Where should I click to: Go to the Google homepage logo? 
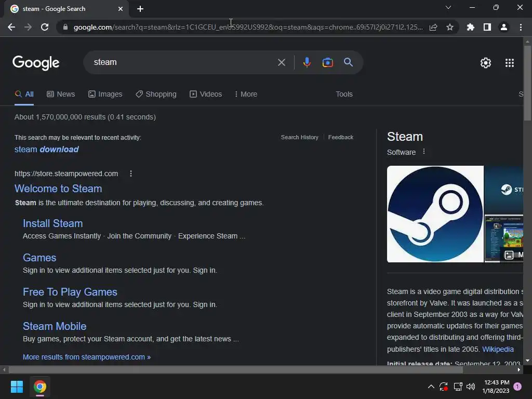click(x=36, y=63)
